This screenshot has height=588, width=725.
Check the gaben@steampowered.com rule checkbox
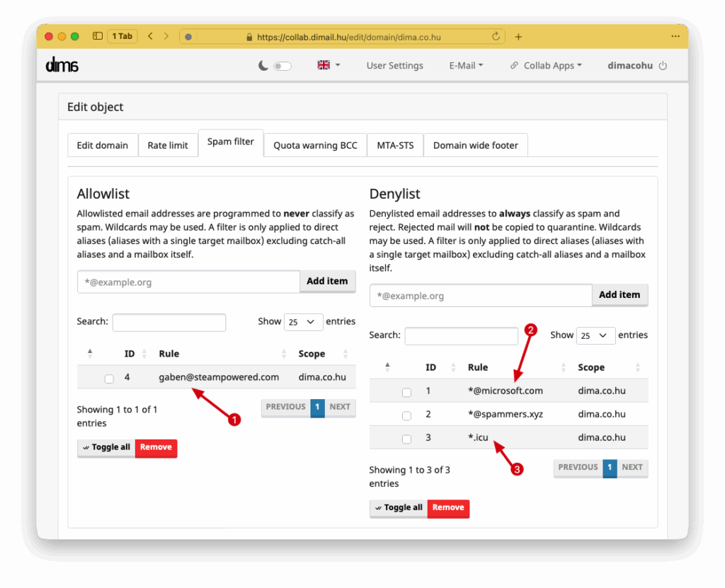[x=109, y=379]
